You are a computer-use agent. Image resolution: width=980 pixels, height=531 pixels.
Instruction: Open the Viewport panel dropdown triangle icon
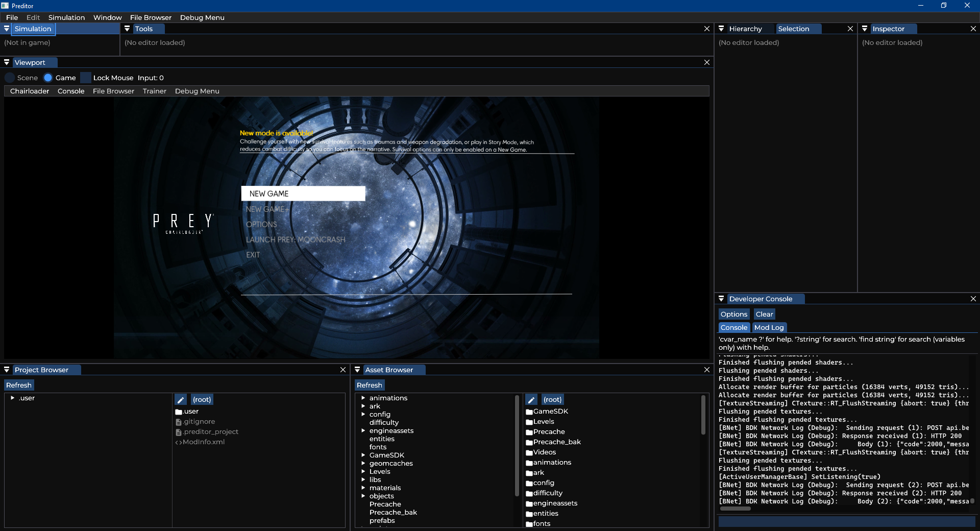click(7, 62)
